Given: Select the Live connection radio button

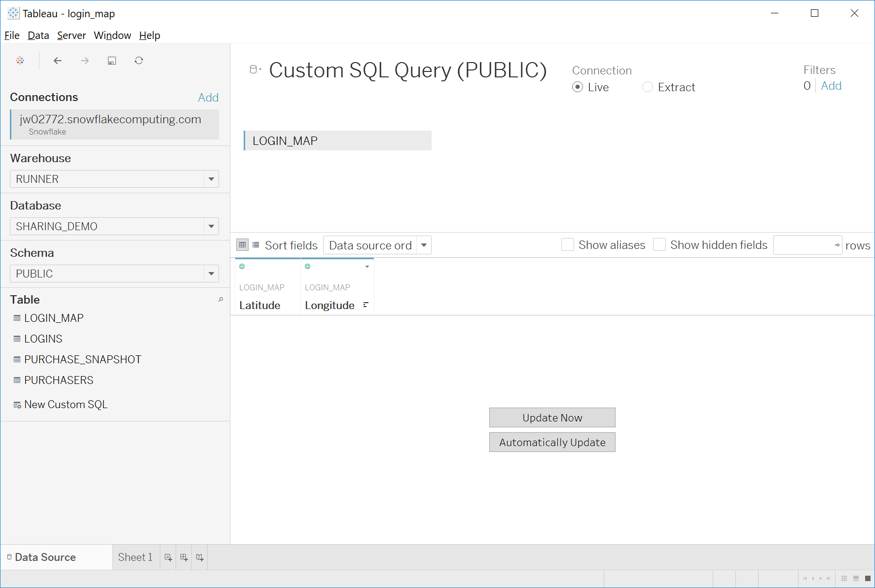Looking at the screenshot, I should pyautogui.click(x=578, y=87).
